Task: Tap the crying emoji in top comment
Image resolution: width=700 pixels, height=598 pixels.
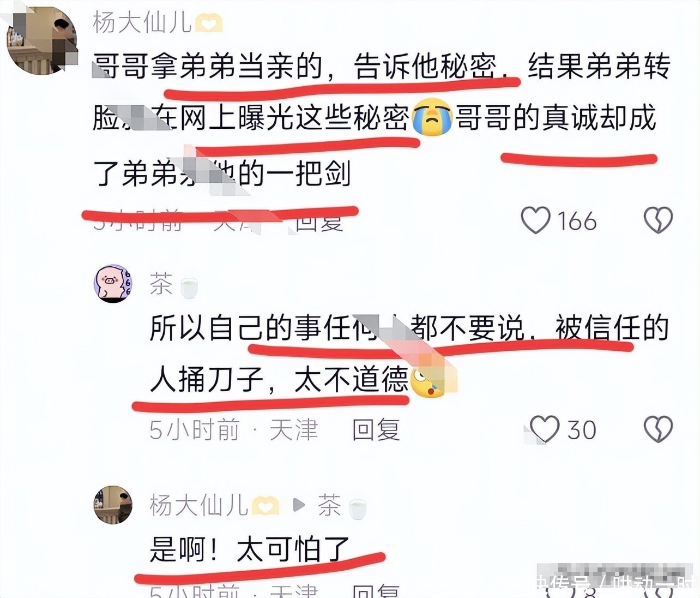Action: click(432, 117)
